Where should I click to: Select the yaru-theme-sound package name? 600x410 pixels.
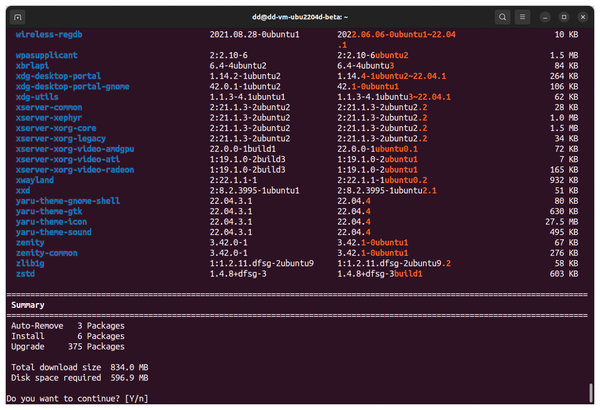point(54,232)
